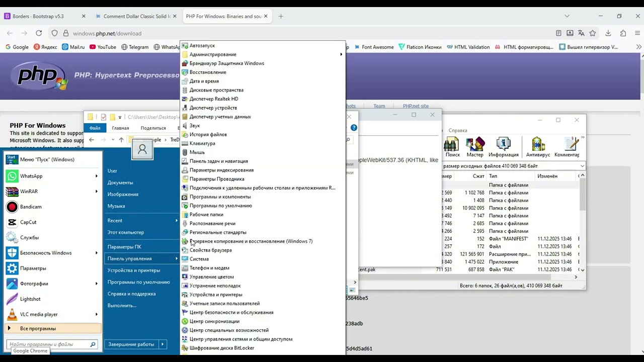Open the Mail.ru bookmark
644x362 pixels.
73,47
